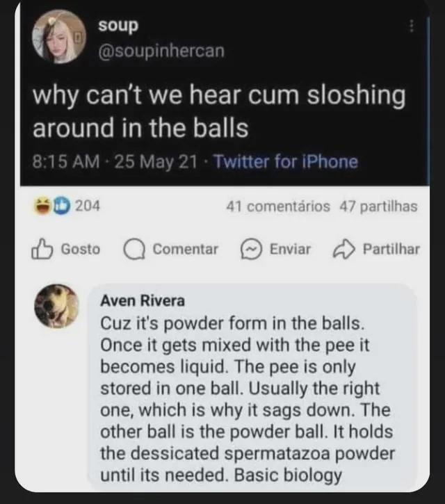The image size is (445, 504).
Task: Click the laughing Haha reaction emoji
Action: (41, 206)
